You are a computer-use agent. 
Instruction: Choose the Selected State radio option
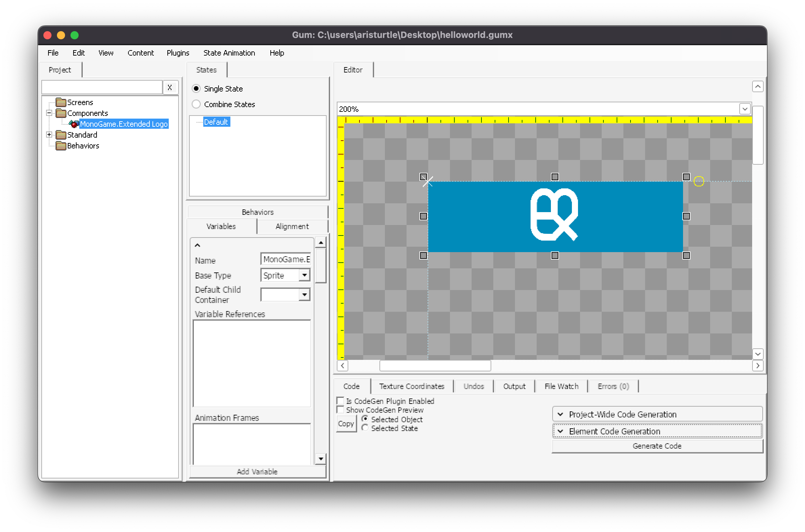point(365,428)
